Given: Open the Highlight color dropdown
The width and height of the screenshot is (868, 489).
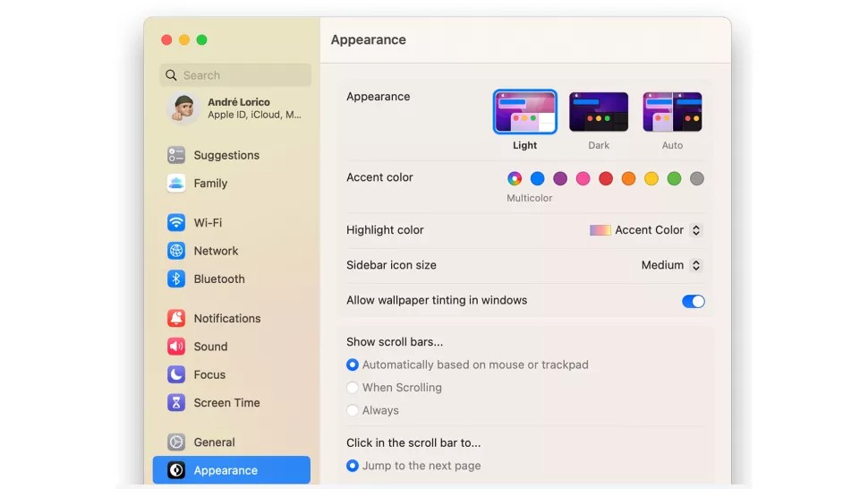Looking at the screenshot, I should pyautogui.click(x=646, y=230).
